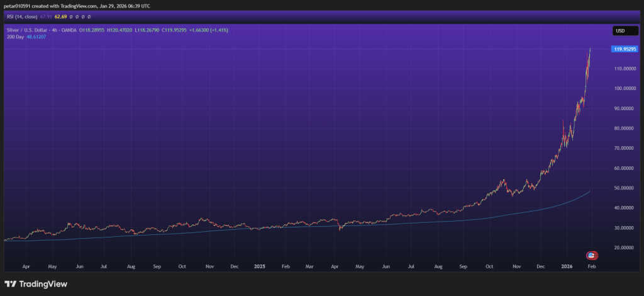Click the right end of the 200-day average line
Image resolution: width=644 pixels, height=296 pixels.
click(589, 191)
